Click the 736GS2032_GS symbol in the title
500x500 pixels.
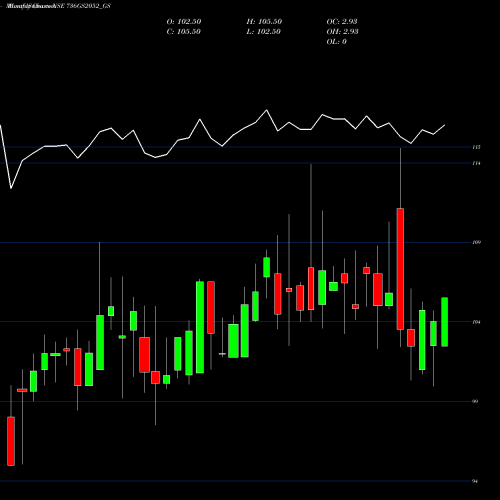tap(88, 6)
